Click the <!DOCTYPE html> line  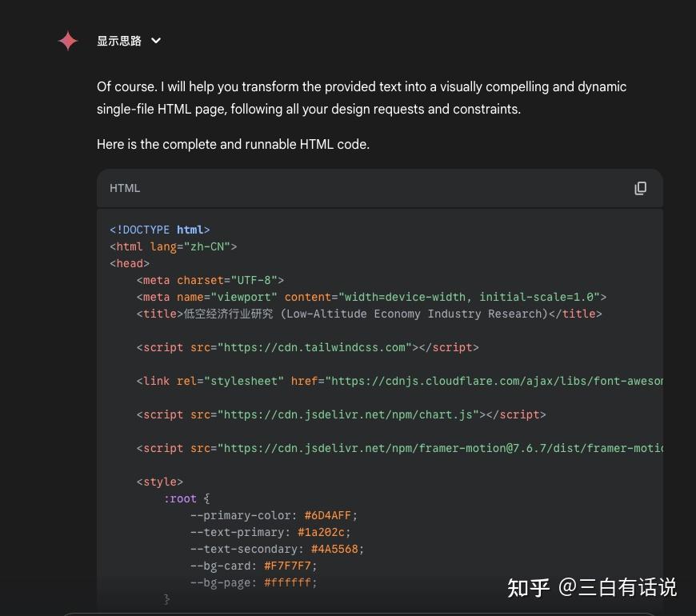[160, 230]
